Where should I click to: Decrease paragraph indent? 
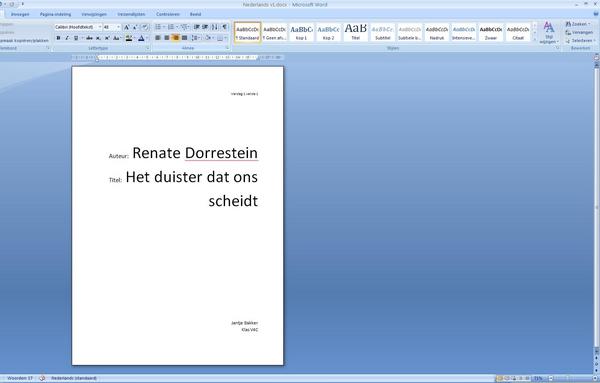coord(196,27)
